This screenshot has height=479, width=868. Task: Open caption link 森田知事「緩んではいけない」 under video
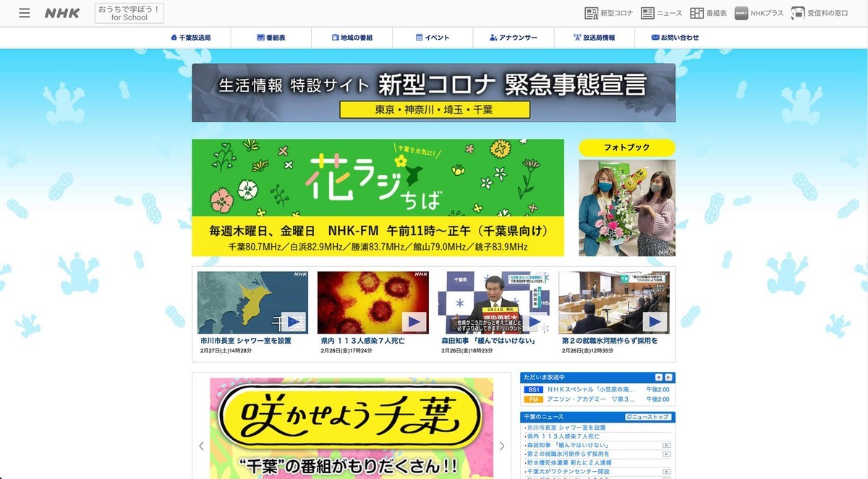[488, 340]
